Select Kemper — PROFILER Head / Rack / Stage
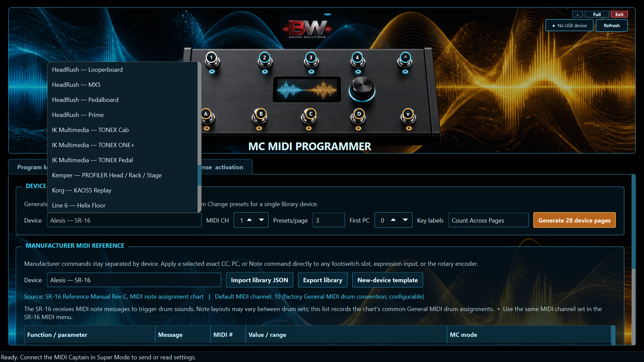 pyautogui.click(x=122, y=175)
